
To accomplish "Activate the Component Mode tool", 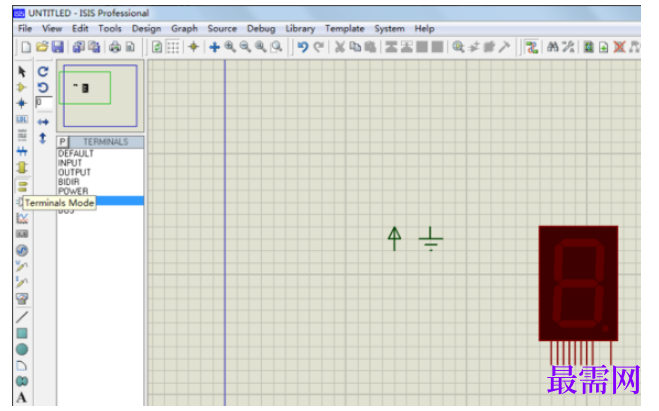I will pyautogui.click(x=22, y=87).
